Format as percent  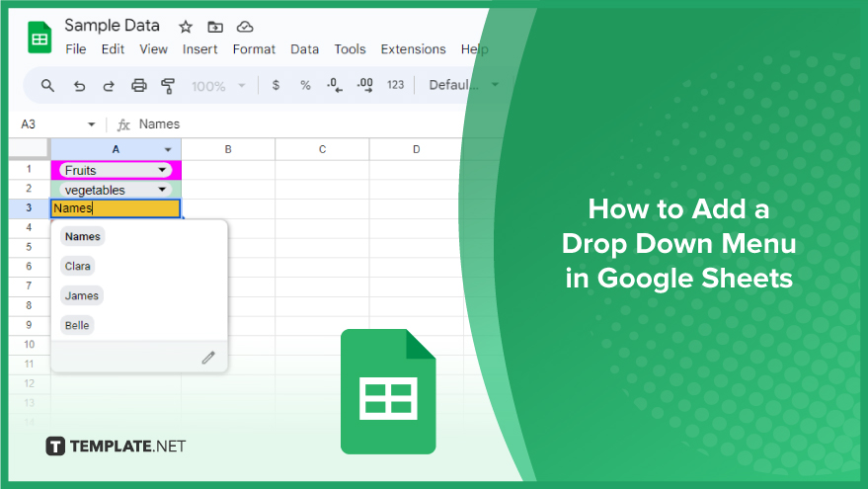pyautogui.click(x=305, y=85)
